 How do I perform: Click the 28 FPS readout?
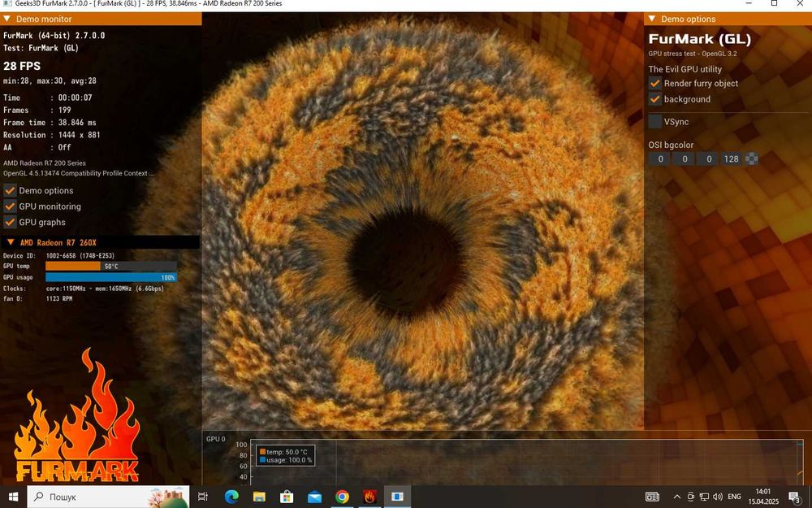pyautogui.click(x=22, y=66)
